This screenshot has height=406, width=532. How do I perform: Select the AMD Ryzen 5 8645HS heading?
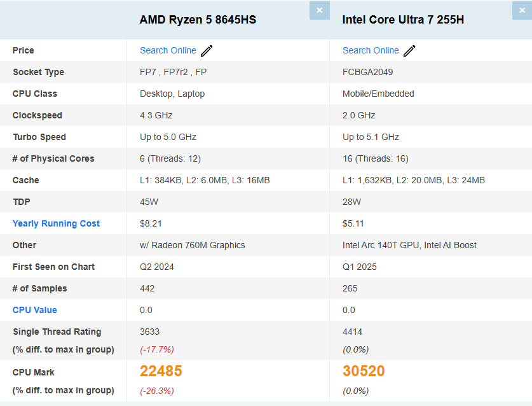click(x=198, y=20)
